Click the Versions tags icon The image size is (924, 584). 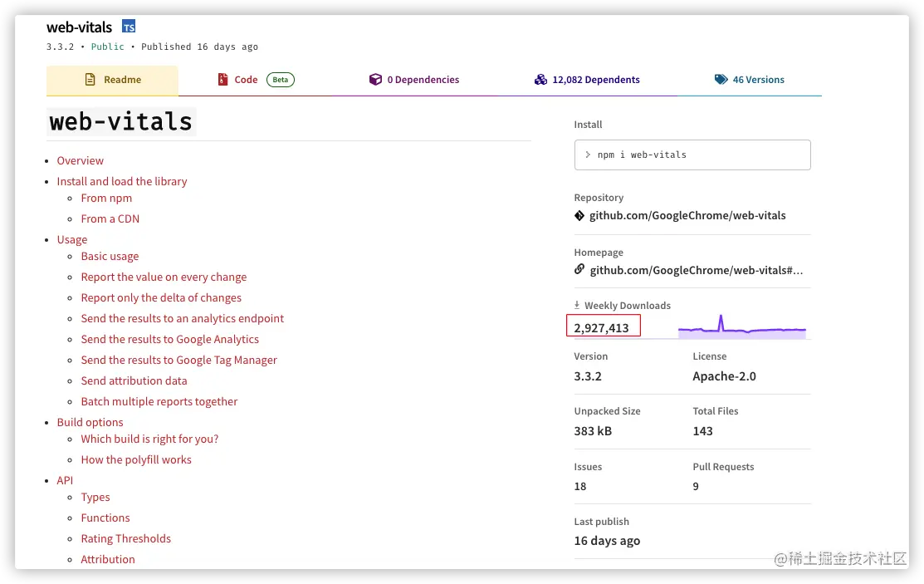click(x=721, y=80)
